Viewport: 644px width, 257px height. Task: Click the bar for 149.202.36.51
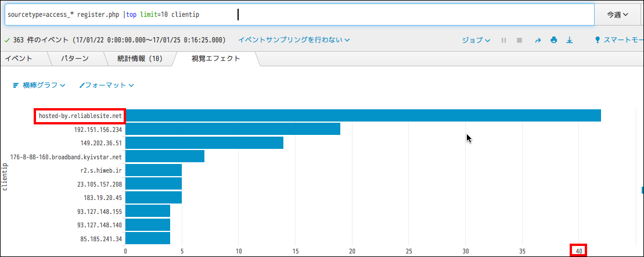204,143
